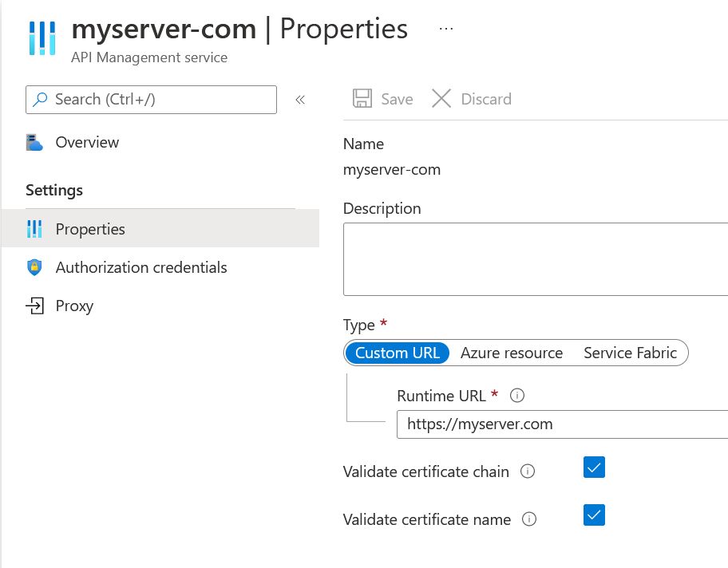Click the Runtime URL input field
This screenshot has height=568, width=728.
click(562, 424)
